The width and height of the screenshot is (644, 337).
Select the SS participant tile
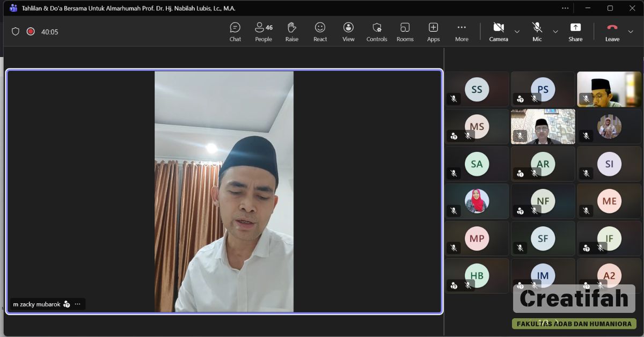tap(477, 90)
